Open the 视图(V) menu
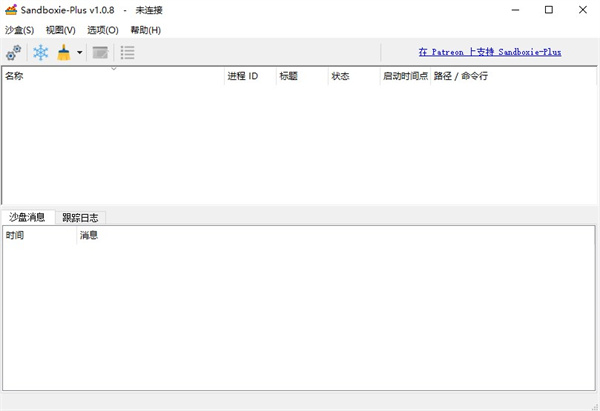Viewport: 600px width, 411px height. [60, 30]
